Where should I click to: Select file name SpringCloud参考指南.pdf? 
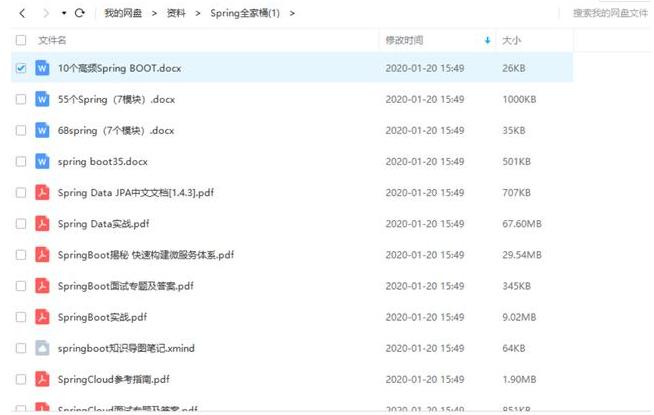114,380
